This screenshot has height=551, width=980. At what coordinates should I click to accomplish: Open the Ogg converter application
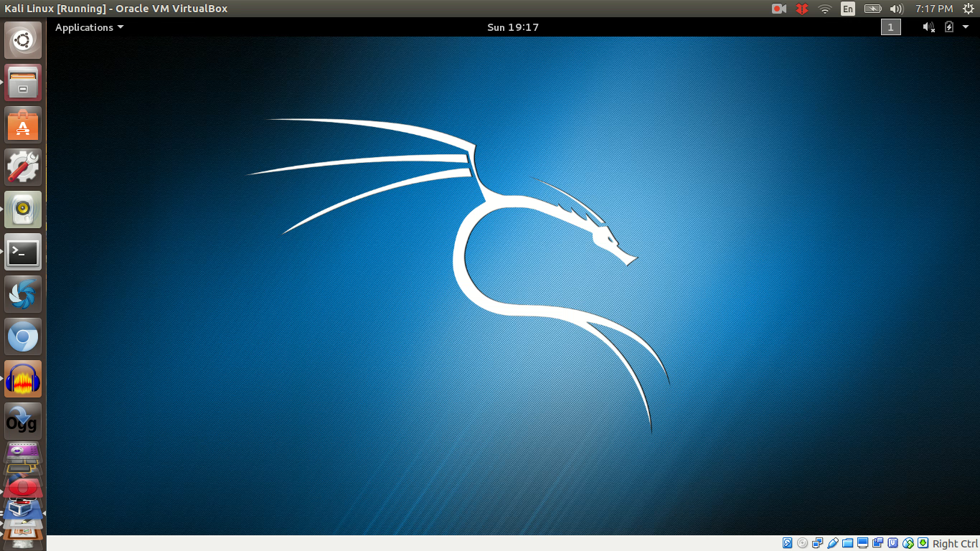[23, 421]
